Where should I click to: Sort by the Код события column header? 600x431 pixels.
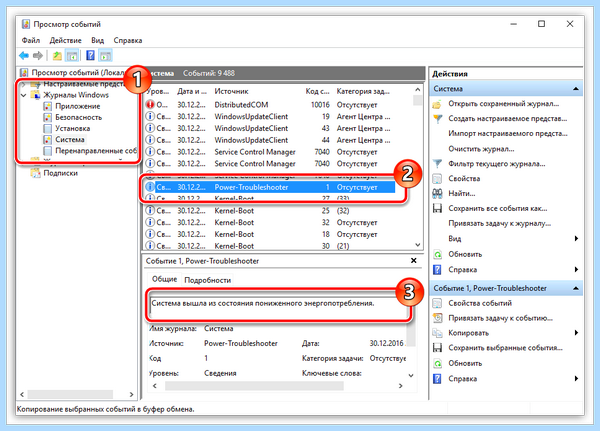[x=318, y=91]
